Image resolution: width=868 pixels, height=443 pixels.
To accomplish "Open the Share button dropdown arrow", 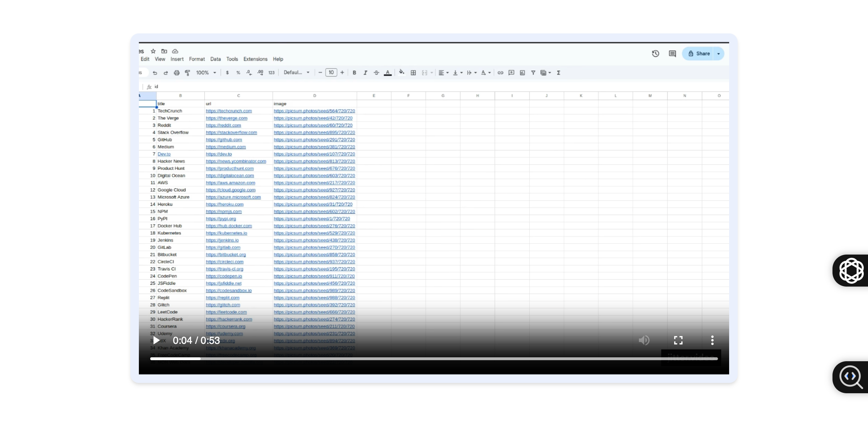I will coord(718,54).
